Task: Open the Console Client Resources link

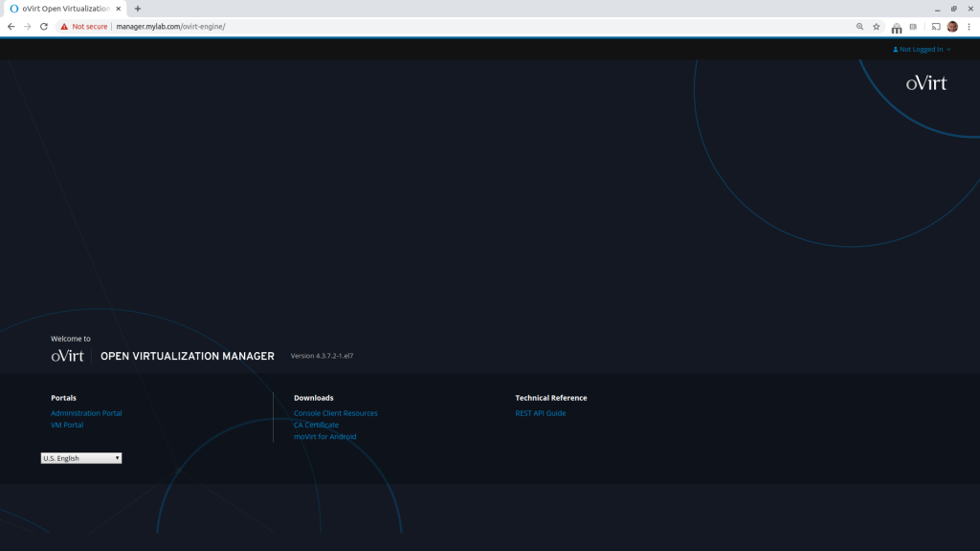Action: (x=336, y=413)
